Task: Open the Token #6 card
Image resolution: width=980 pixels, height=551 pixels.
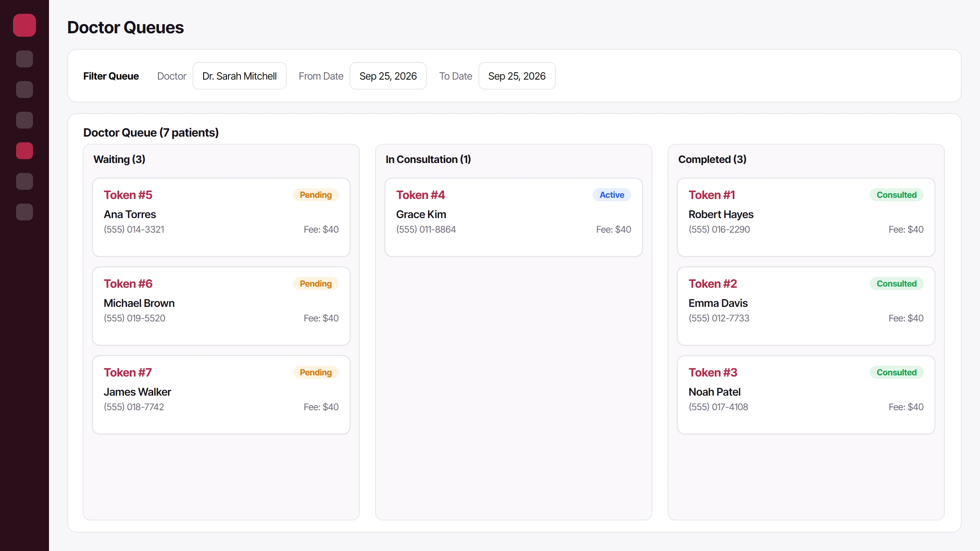Action: coord(221,306)
